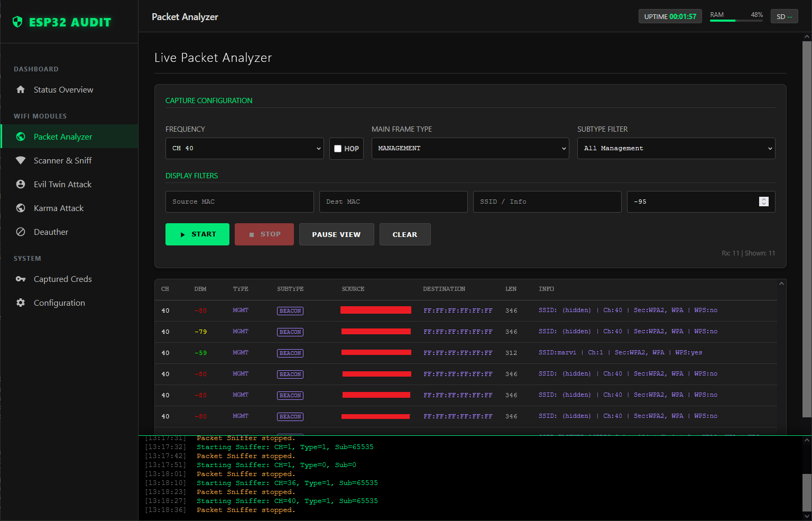This screenshot has height=521, width=812.
Task: Select the Deauther module icon
Action: tap(20, 232)
